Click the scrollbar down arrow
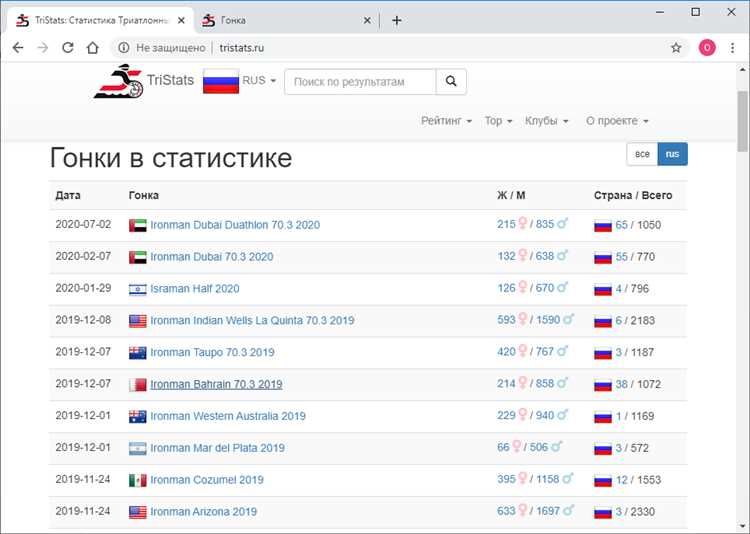 pyautogui.click(x=742, y=526)
